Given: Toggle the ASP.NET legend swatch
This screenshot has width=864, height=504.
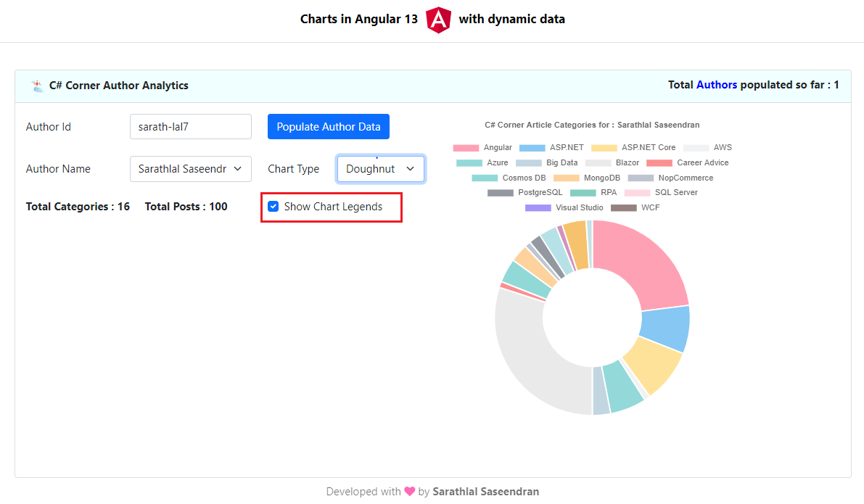Looking at the screenshot, I should point(532,148).
